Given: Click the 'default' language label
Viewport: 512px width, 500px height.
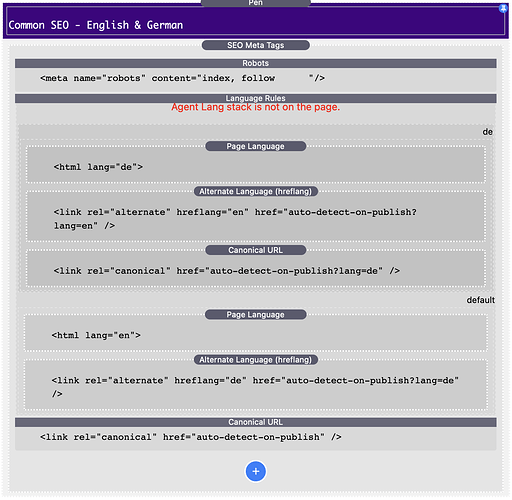Looking at the screenshot, I should pyautogui.click(x=480, y=300).
